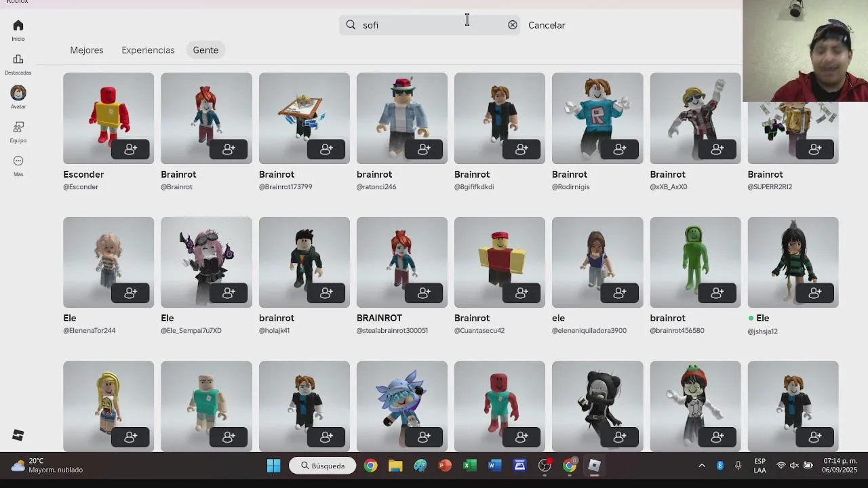Click the Roblox logo icon at sidebar bottom
This screenshot has height=488, width=868.
pos(18,435)
